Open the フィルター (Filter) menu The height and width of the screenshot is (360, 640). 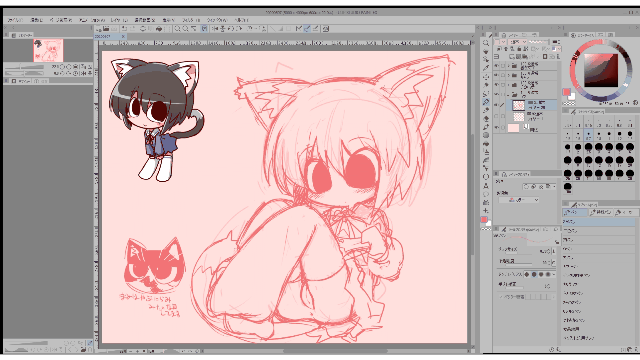(191, 20)
